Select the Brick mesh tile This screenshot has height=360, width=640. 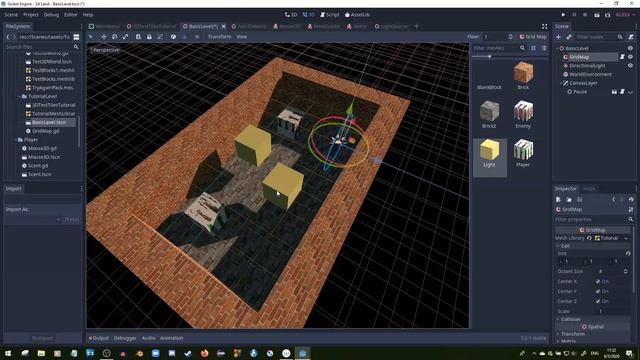(523, 76)
